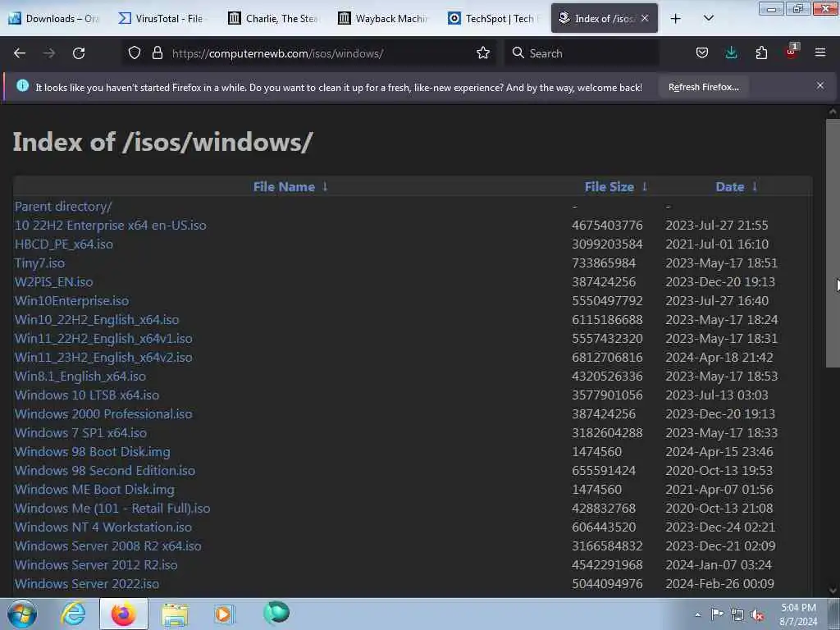
Task: Open the Save to Pocket icon
Action: (x=702, y=53)
